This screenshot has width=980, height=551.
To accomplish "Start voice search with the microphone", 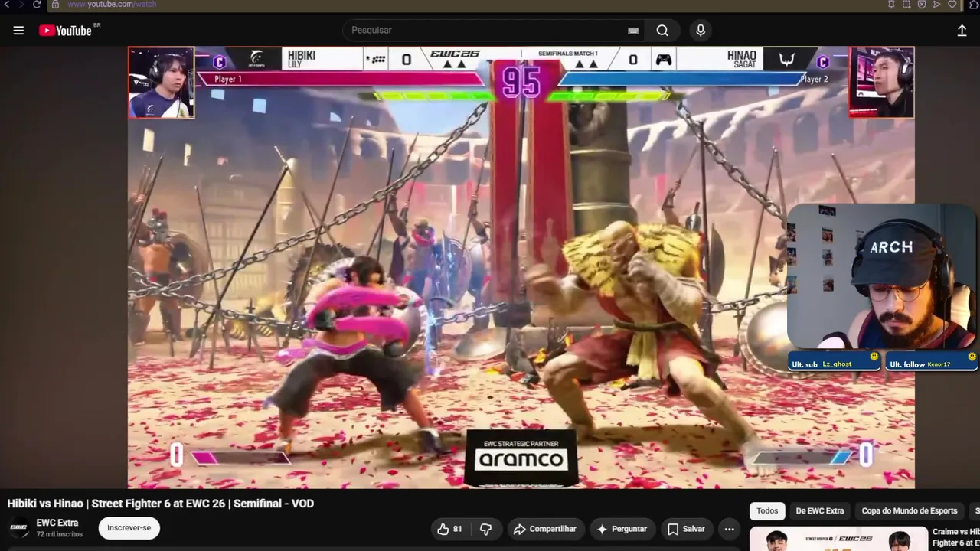I will (x=701, y=31).
